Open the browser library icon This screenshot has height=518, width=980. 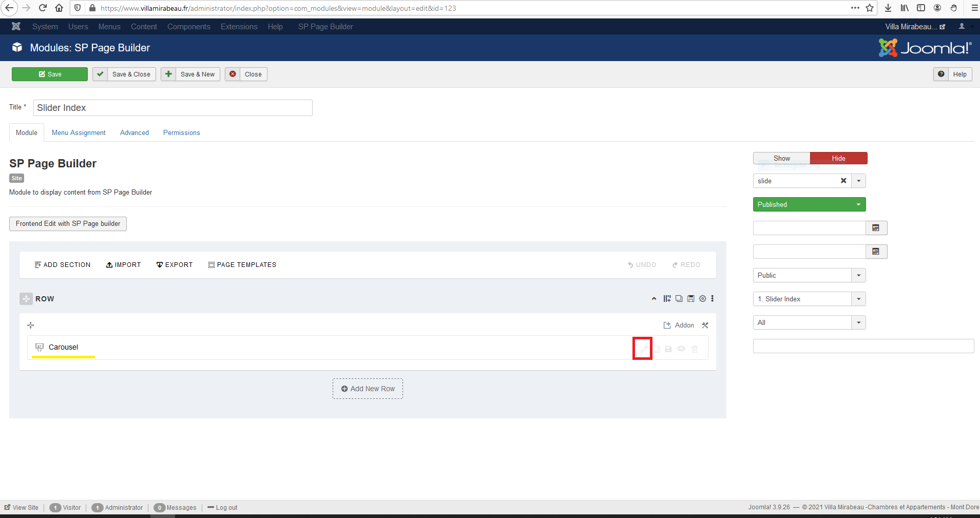(x=905, y=8)
